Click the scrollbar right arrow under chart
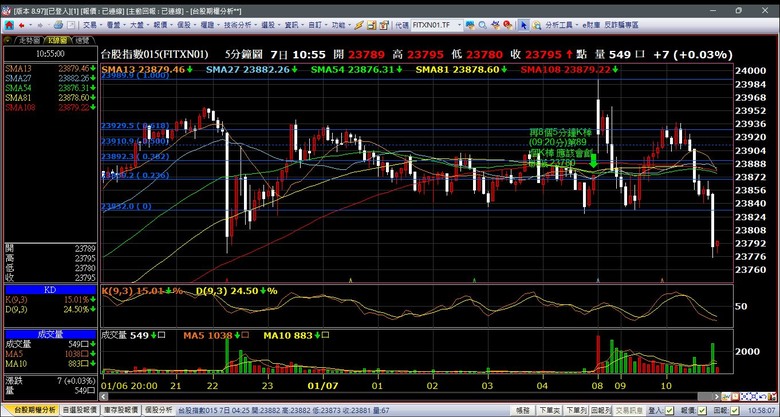Viewport: 780px width, 417px height. click(717, 397)
